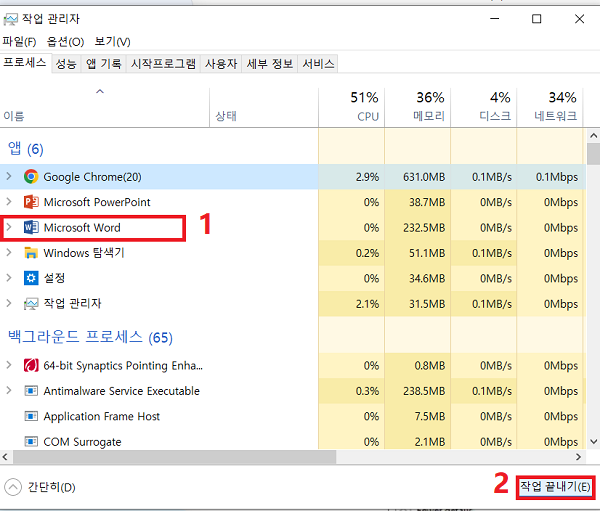The height and width of the screenshot is (511, 600).
Task: Click the horizontal scrollbar right arrow
Action: click(x=579, y=457)
